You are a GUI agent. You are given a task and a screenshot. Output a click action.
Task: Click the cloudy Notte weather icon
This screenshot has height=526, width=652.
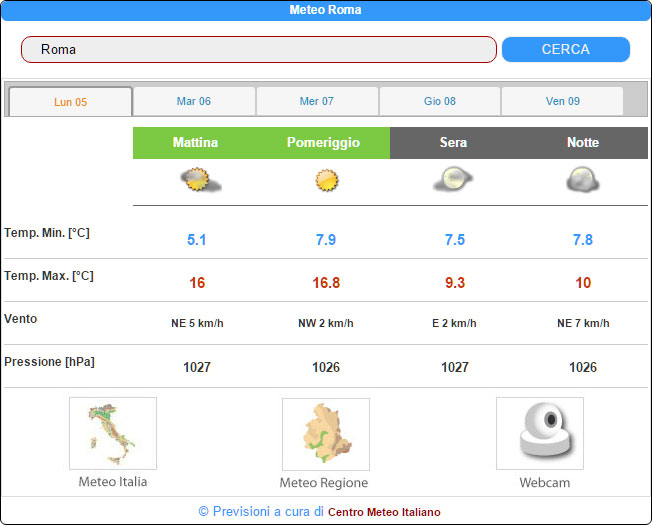point(582,181)
